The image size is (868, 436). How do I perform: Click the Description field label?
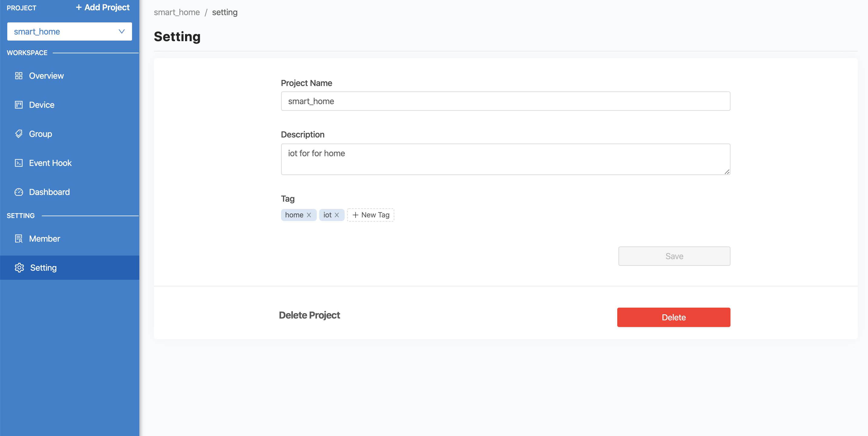303,134
